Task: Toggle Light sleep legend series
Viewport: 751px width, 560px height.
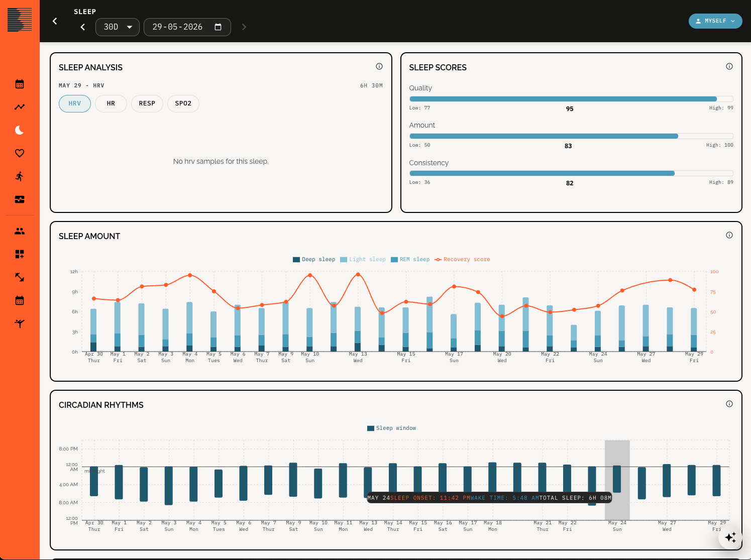Action: pos(363,260)
